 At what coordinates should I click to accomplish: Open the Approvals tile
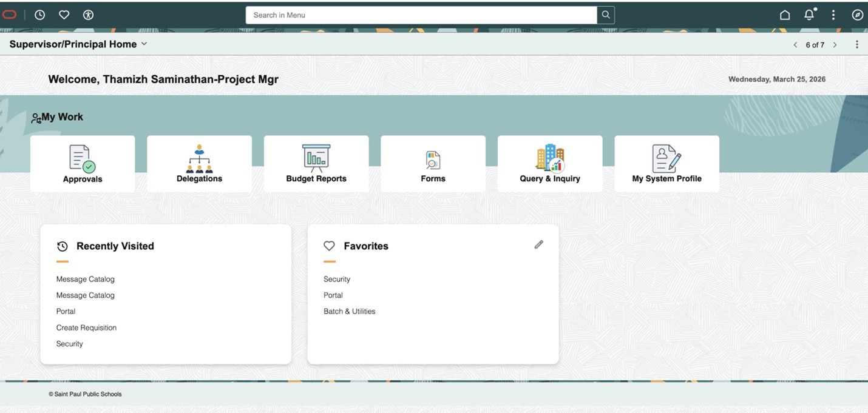[x=83, y=164]
